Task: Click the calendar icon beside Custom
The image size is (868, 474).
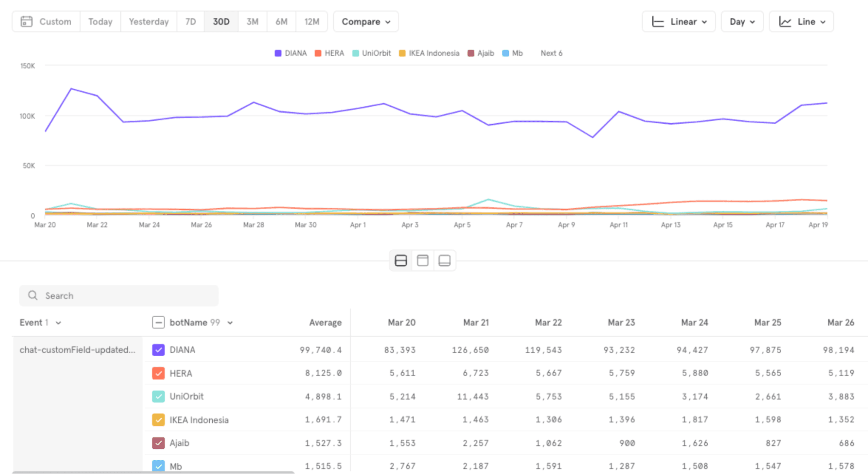Action: (x=26, y=22)
